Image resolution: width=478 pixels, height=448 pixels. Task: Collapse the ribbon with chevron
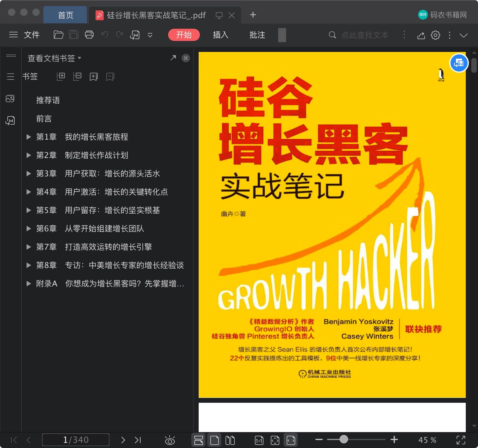pos(464,35)
